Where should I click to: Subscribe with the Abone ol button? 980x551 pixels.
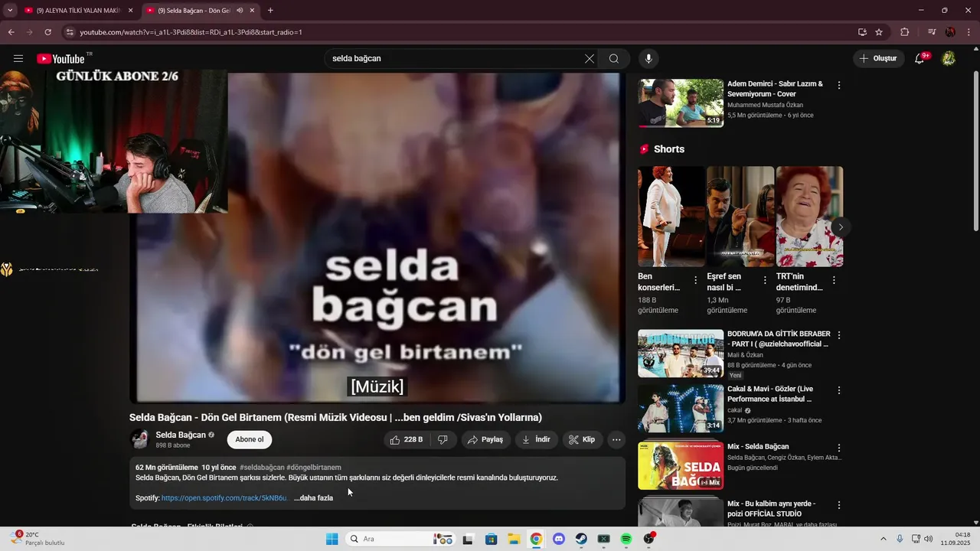[250, 440]
